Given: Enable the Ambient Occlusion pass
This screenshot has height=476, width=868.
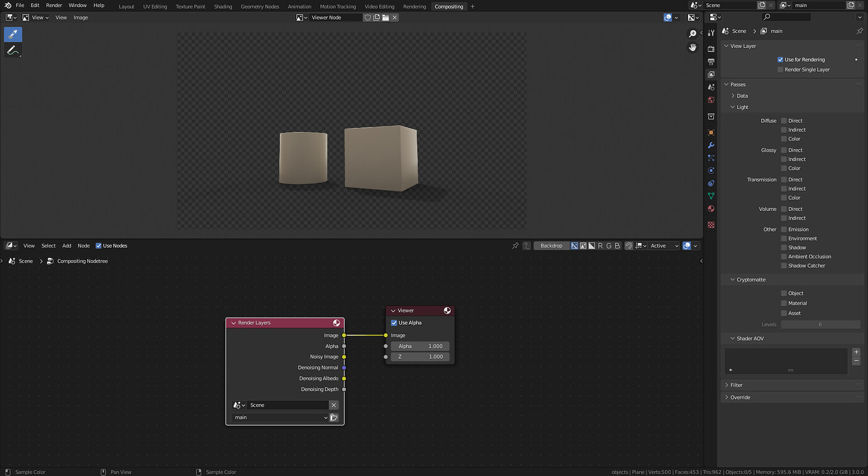Looking at the screenshot, I should tap(784, 257).
